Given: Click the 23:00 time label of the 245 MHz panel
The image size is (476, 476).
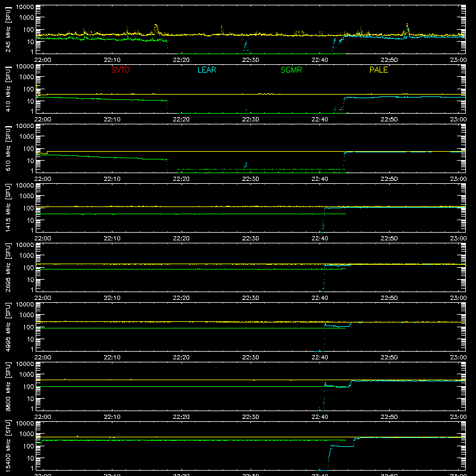Looking at the screenshot, I should pyautogui.click(x=458, y=60).
